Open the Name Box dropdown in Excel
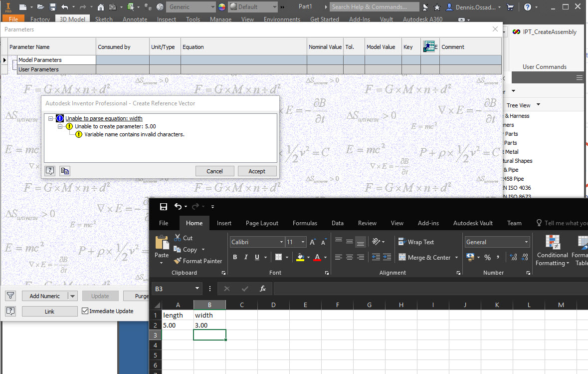 tap(197, 289)
